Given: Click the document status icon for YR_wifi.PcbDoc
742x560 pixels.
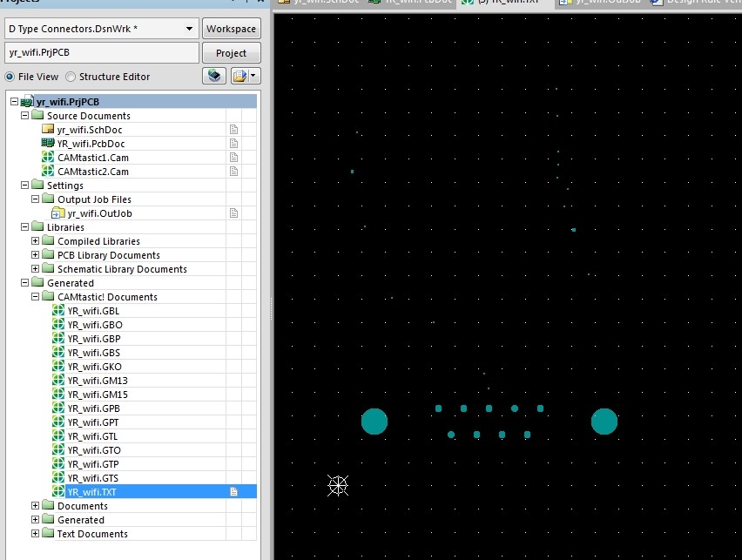Looking at the screenshot, I should [x=233, y=143].
